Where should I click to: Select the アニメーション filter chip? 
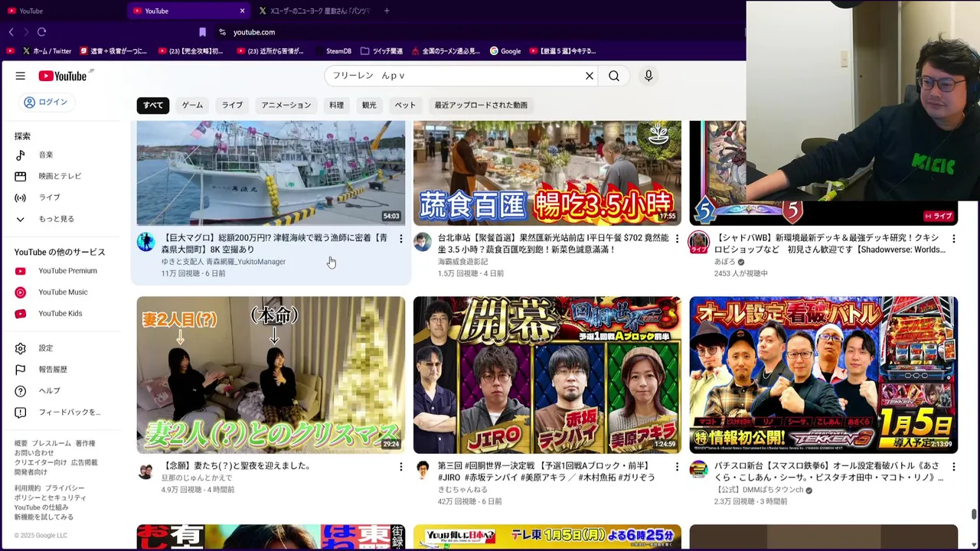point(286,105)
